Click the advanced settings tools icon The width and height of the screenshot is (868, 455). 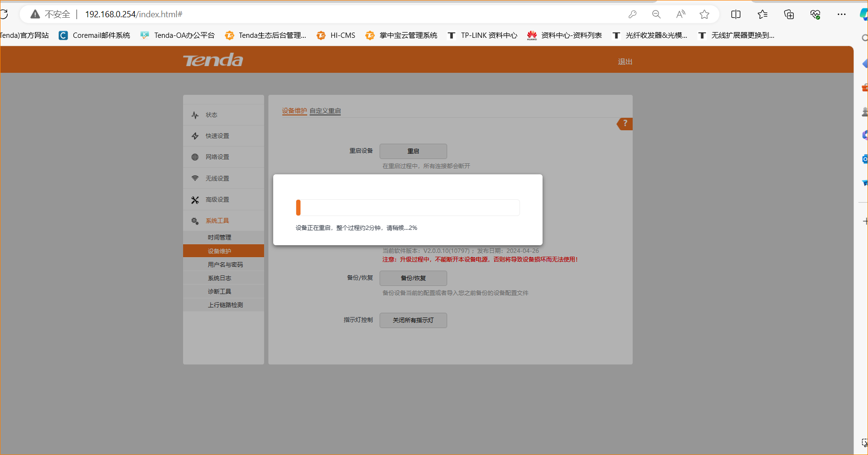click(x=195, y=200)
